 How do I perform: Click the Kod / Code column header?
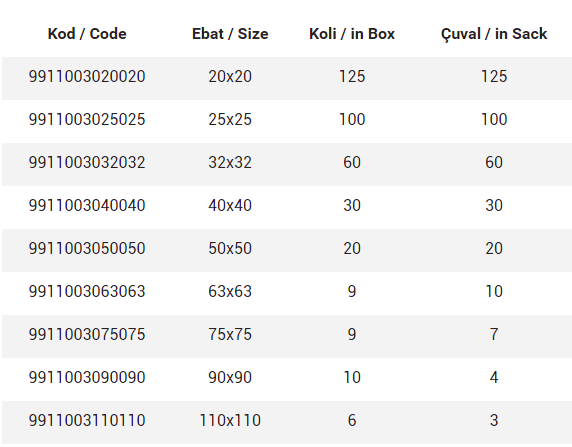pyautogui.click(x=87, y=34)
